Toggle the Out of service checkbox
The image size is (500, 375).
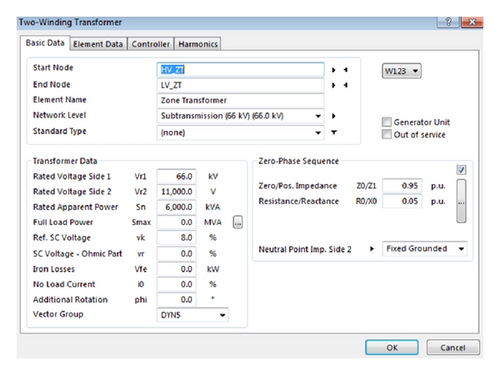(387, 134)
